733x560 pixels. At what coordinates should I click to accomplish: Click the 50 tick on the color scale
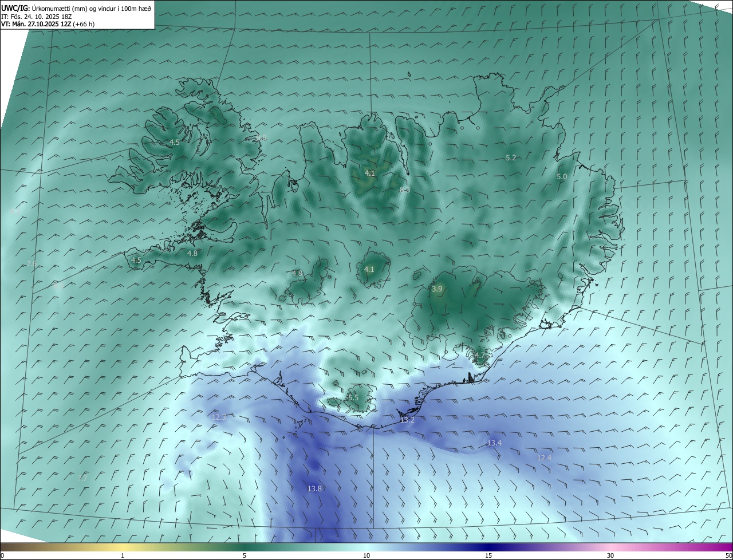(x=728, y=555)
